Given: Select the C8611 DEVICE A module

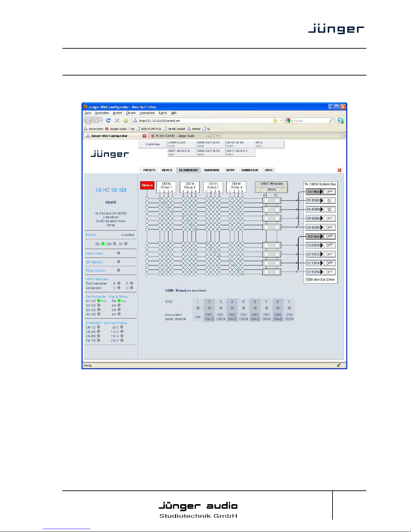Looking at the screenshot, I should pyautogui.click(x=240, y=153).
